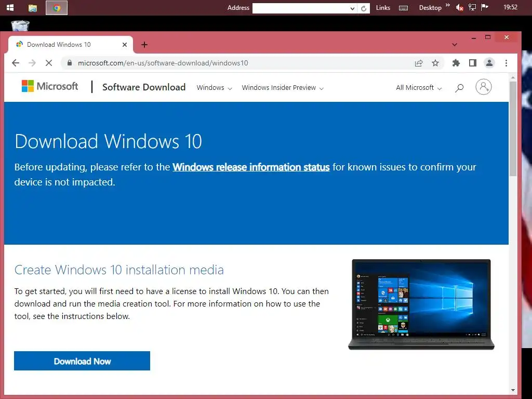Click the Microsoft logo

[x=50, y=86]
